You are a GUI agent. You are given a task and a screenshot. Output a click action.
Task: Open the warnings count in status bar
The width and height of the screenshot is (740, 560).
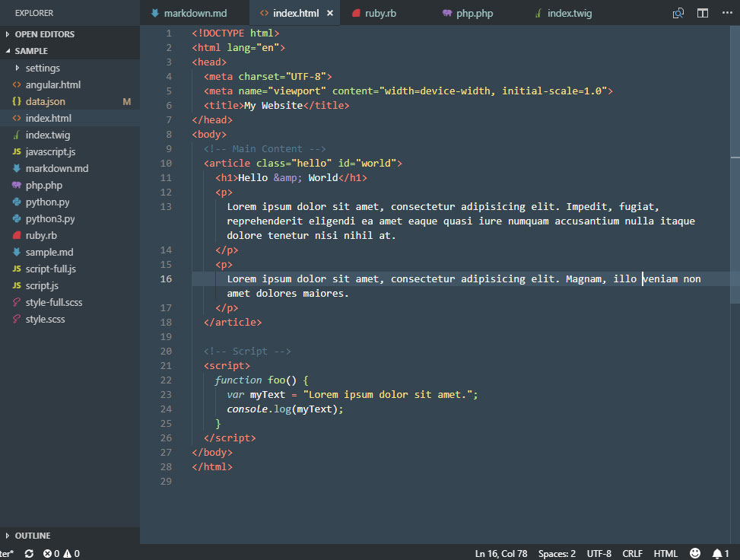(x=71, y=553)
